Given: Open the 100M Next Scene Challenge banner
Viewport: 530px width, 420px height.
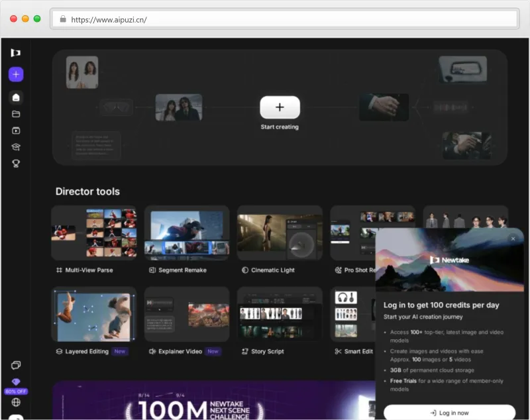Looking at the screenshot, I should pos(213,400).
